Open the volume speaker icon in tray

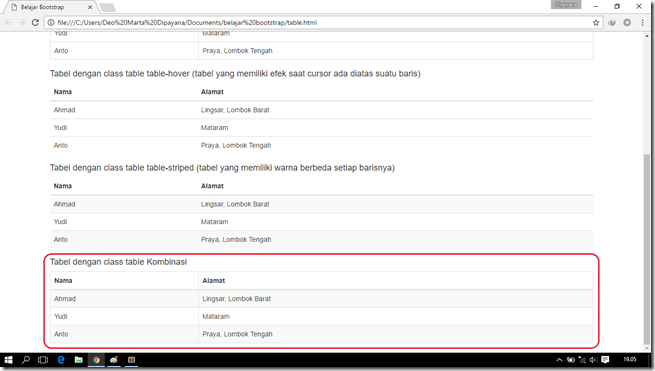click(x=593, y=360)
